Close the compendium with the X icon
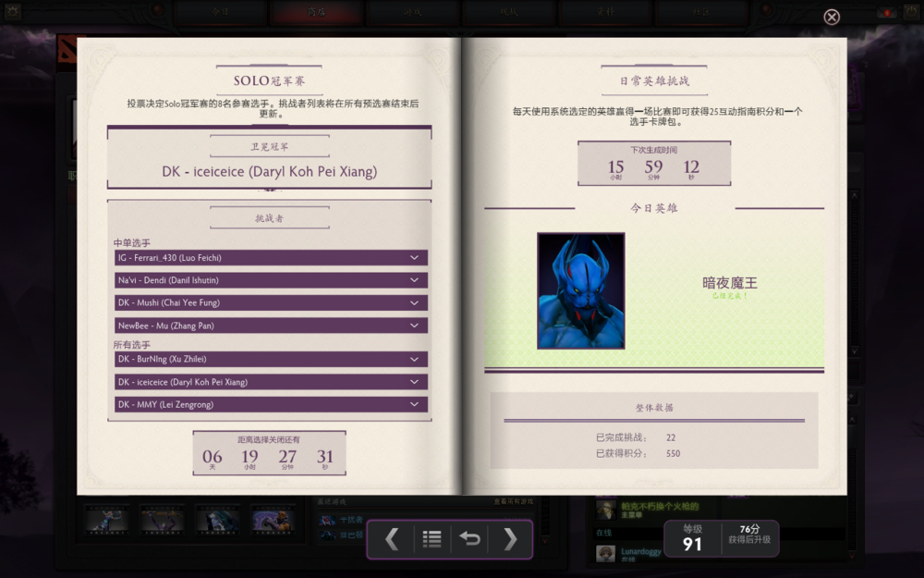Image resolution: width=924 pixels, height=578 pixels. pos(832,17)
